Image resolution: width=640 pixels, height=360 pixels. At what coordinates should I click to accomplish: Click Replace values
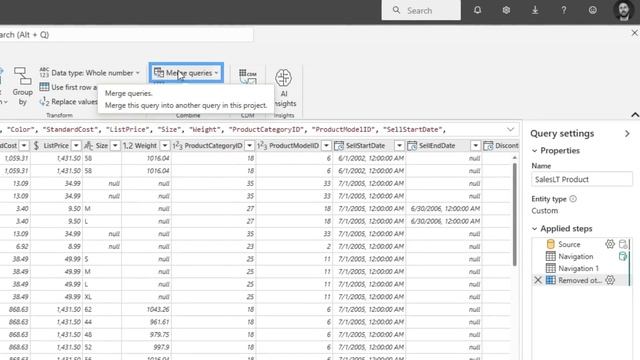[68, 102]
